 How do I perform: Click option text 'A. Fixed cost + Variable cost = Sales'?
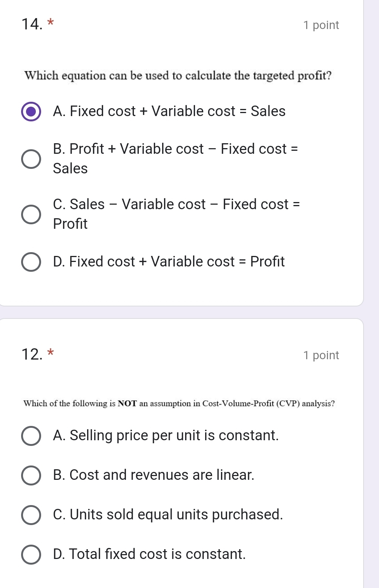(x=169, y=112)
